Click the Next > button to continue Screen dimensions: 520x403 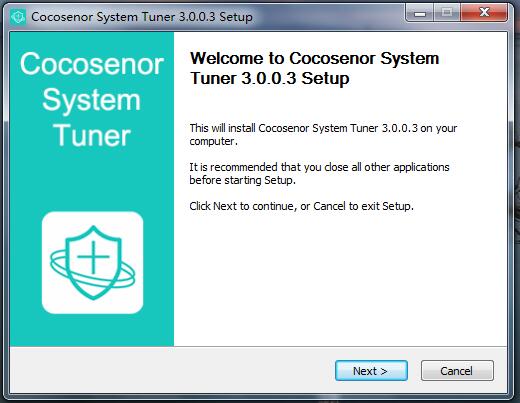tap(371, 370)
